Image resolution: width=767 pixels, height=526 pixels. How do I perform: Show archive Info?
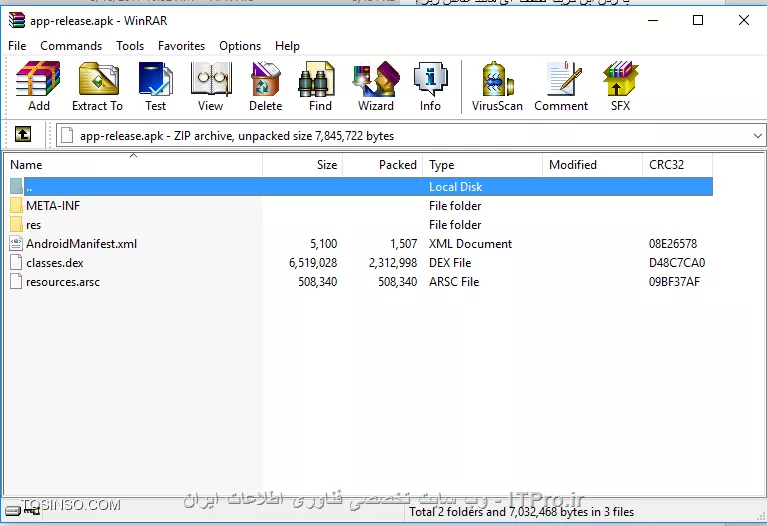coord(430,86)
